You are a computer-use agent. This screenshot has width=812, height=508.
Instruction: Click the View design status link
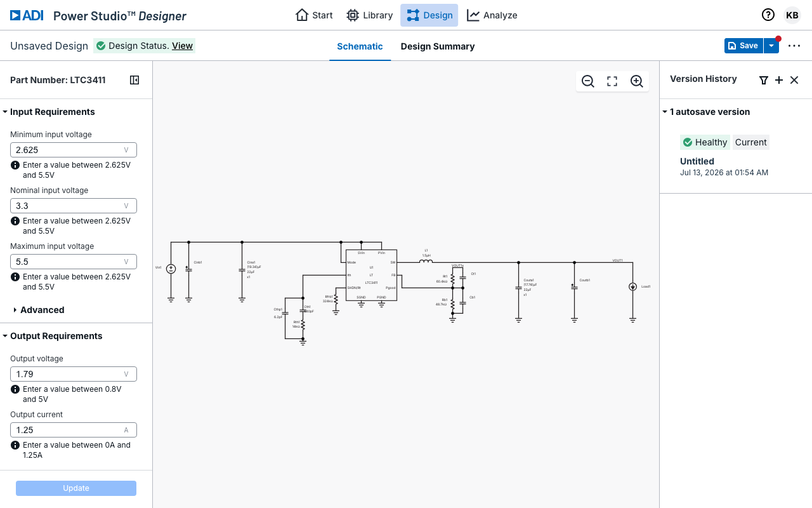[x=182, y=46]
